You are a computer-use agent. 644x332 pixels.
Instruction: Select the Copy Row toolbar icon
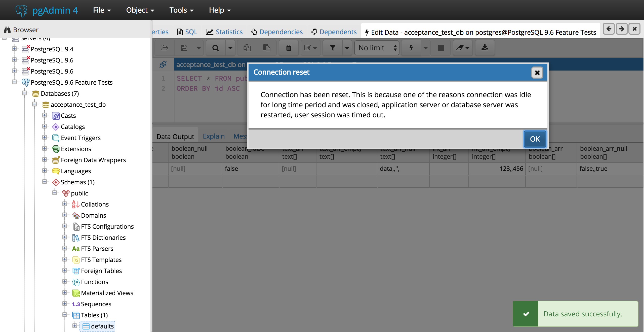247,48
